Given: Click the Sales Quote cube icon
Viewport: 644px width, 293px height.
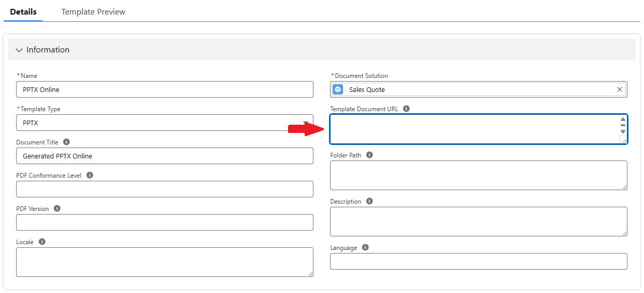Looking at the screenshot, I should click(338, 89).
